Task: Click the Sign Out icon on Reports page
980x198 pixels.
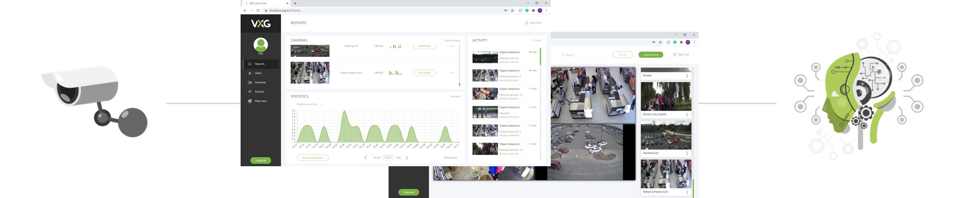Action: [527, 23]
